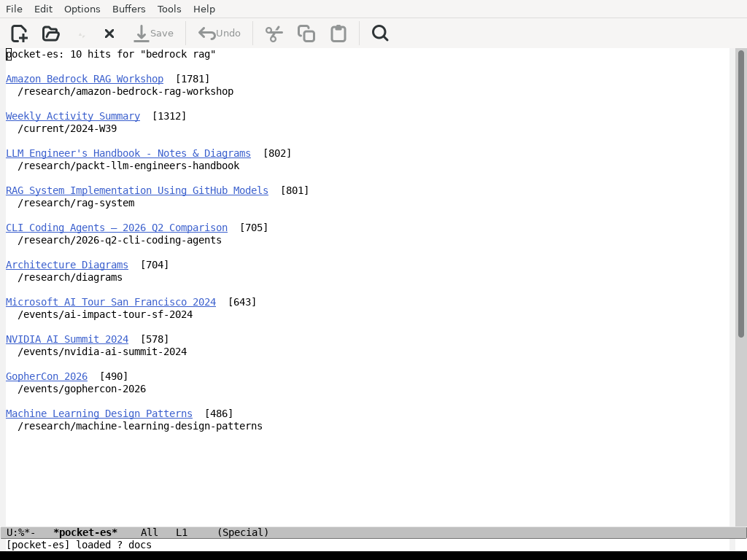Image resolution: width=747 pixels, height=560 pixels.
Task: Click path /research/amazon-bedrock-rag-workshop
Action: click(x=125, y=91)
